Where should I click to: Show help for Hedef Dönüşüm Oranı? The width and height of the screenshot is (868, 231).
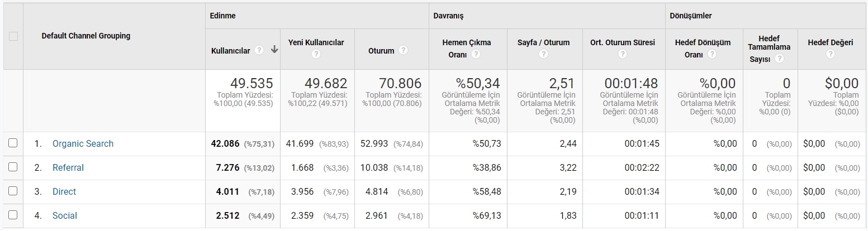coord(712,55)
